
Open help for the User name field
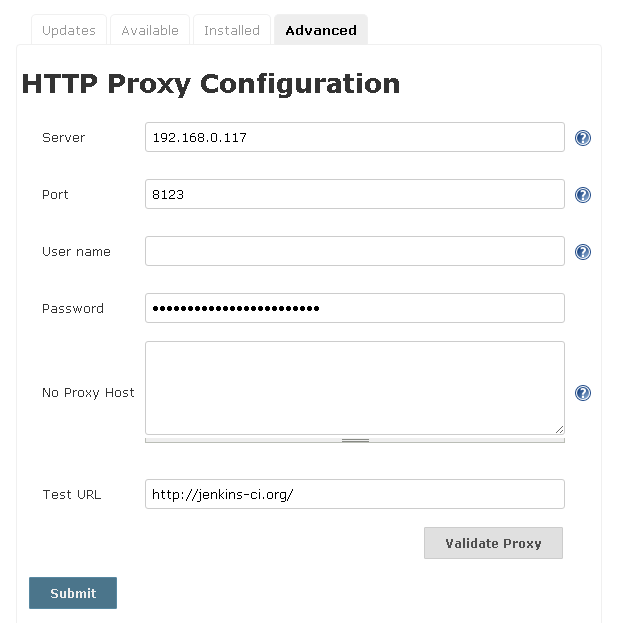[x=582, y=252]
